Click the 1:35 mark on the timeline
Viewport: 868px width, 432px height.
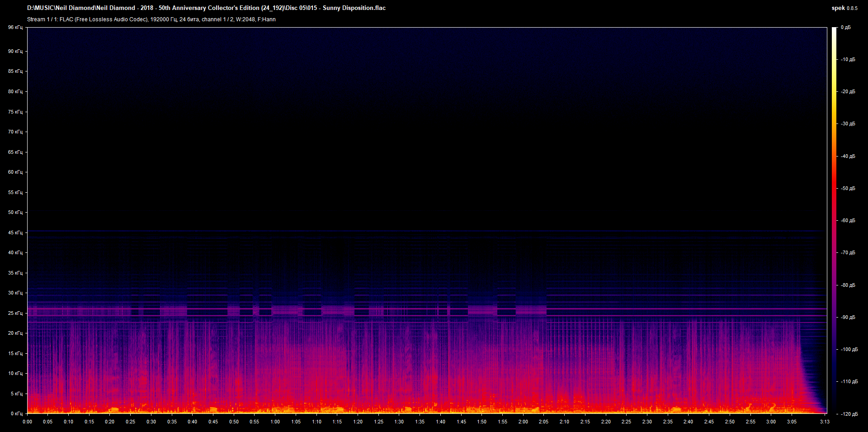(x=420, y=421)
